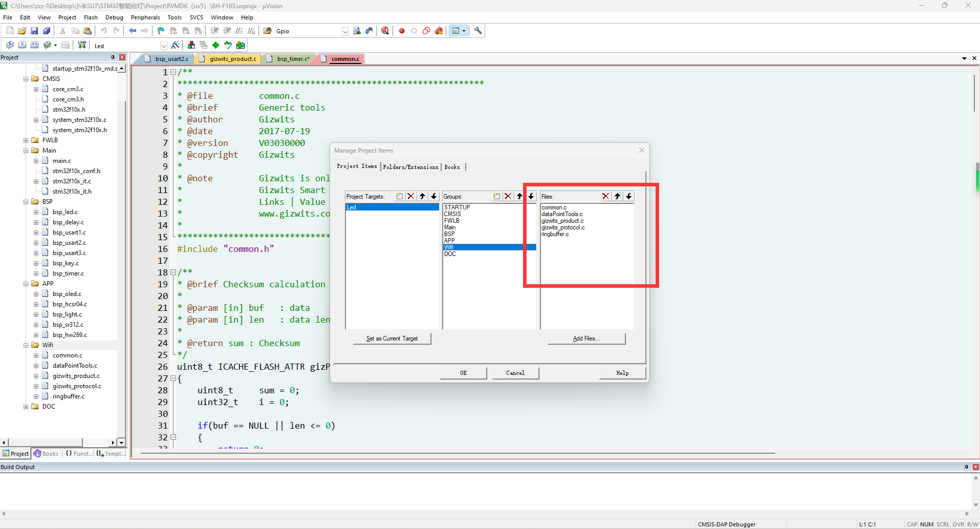Open the Gpio find combo box dropdown
Screen dimensions: 980x529
click(x=345, y=31)
